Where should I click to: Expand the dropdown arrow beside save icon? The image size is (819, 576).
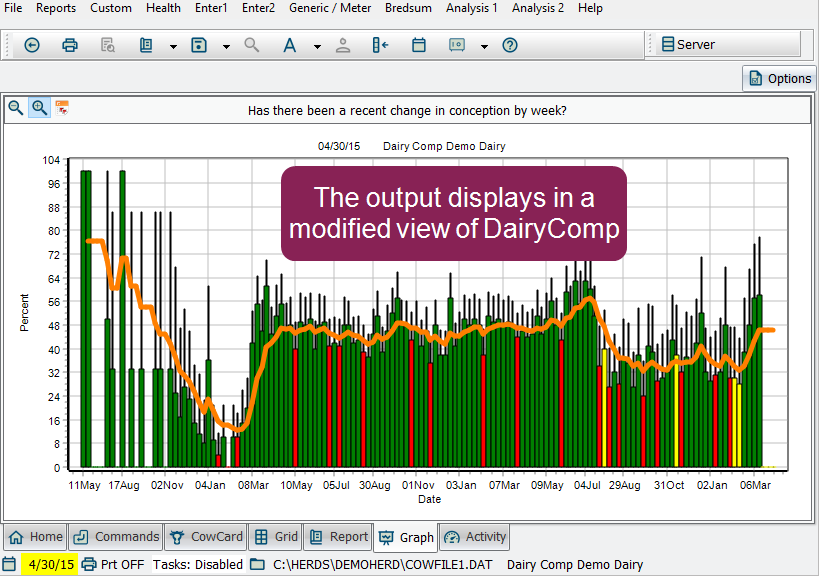[x=226, y=46]
